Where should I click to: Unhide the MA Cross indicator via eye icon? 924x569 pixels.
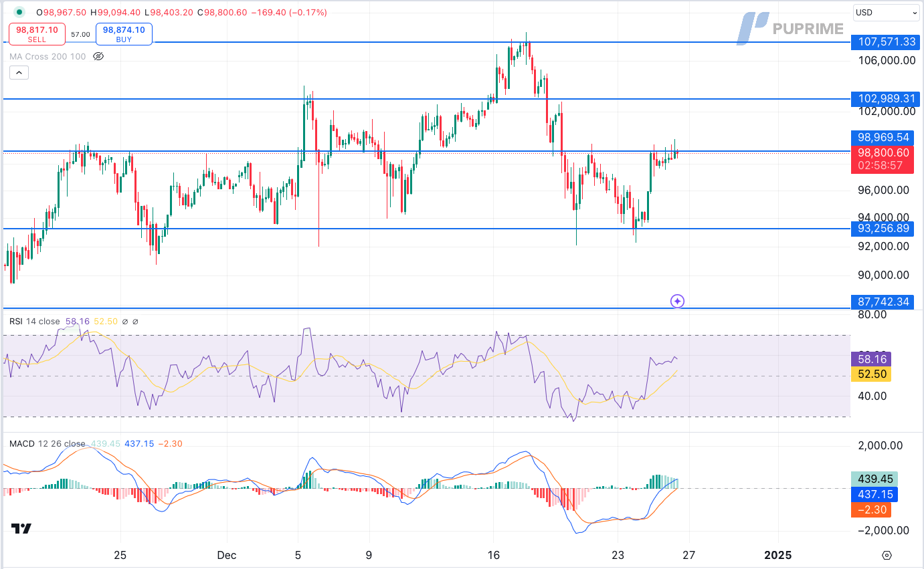(x=98, y=56)
